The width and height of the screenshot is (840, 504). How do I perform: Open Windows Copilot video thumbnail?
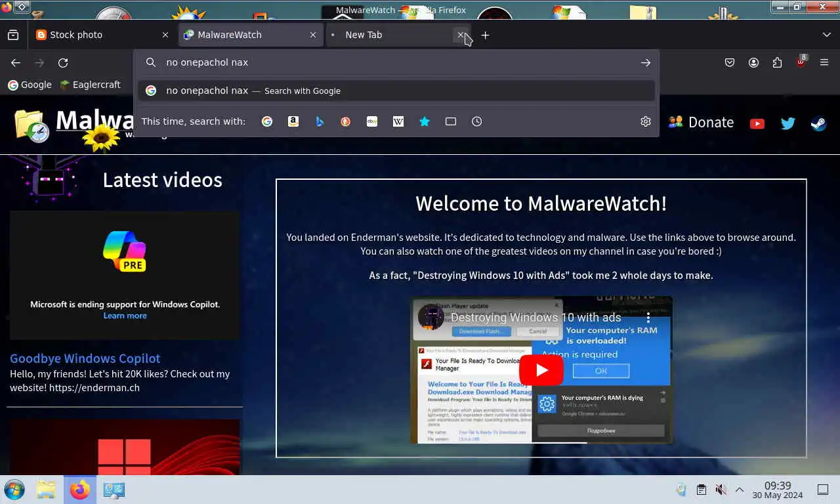click(125, 275)
